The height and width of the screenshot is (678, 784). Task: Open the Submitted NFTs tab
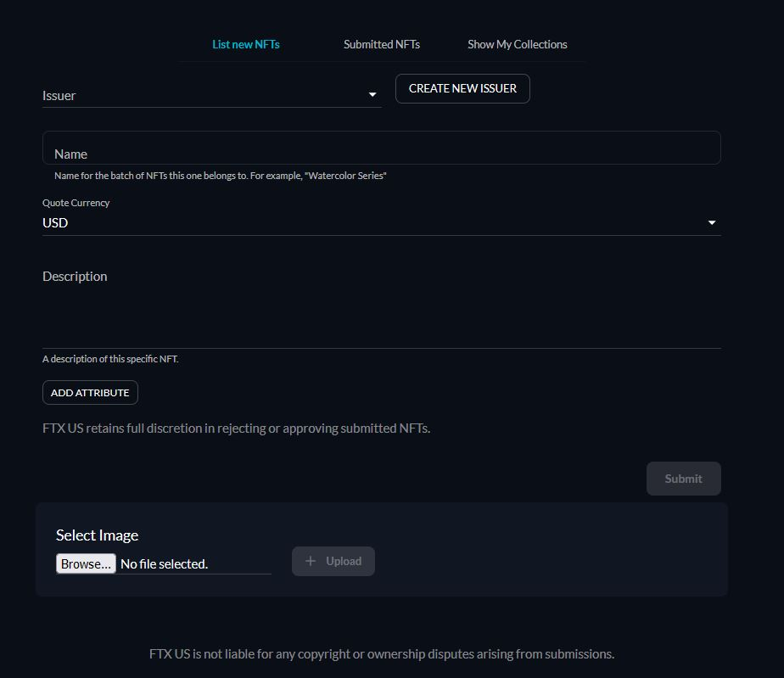(382, 44)
